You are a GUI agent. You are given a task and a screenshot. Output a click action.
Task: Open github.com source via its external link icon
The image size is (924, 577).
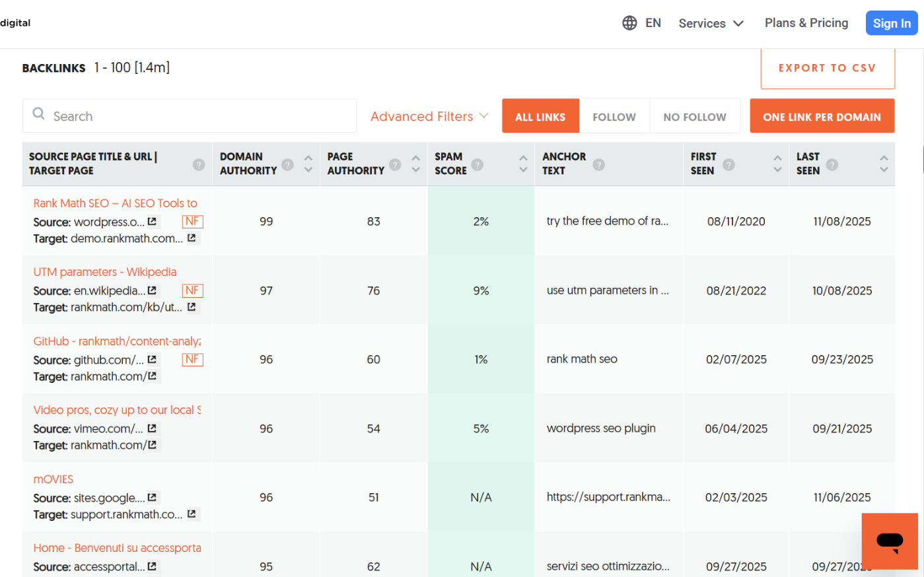(x=153, y=360)
